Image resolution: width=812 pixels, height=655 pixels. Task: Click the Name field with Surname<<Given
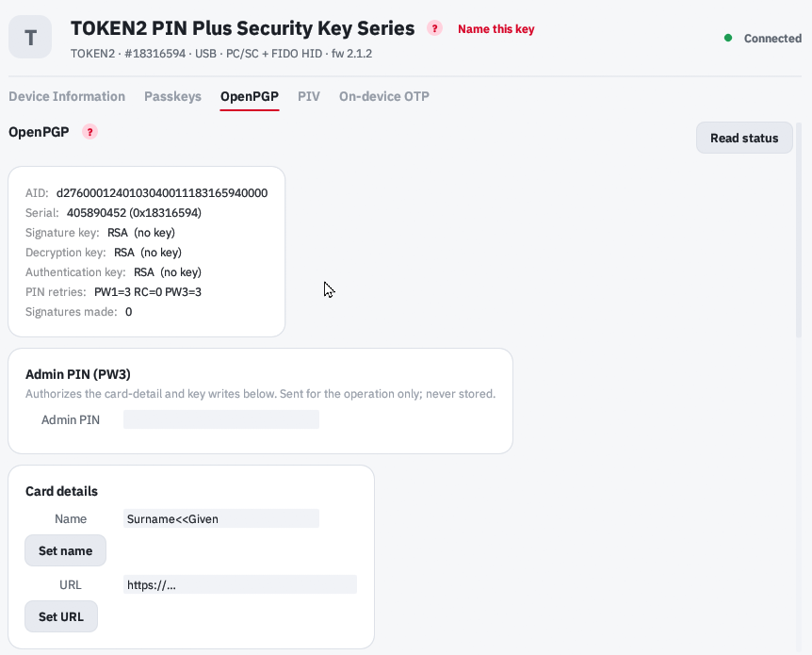pos(221,518)
